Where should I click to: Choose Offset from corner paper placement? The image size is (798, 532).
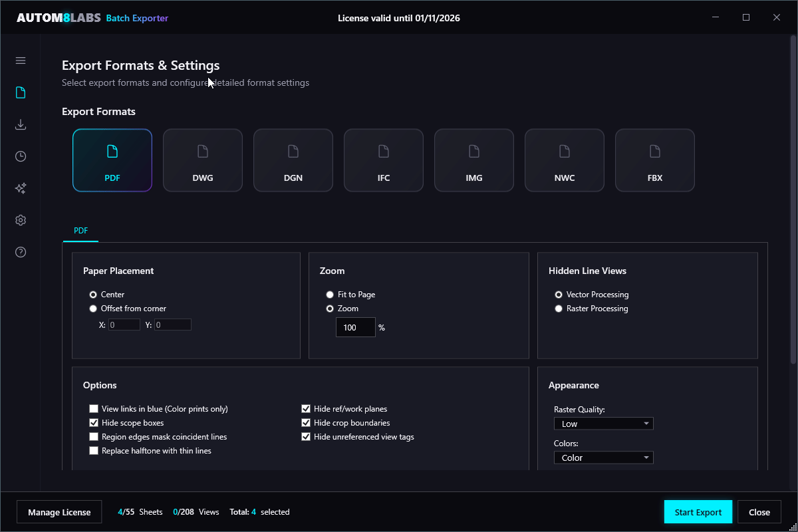click(x=93, y=308)
